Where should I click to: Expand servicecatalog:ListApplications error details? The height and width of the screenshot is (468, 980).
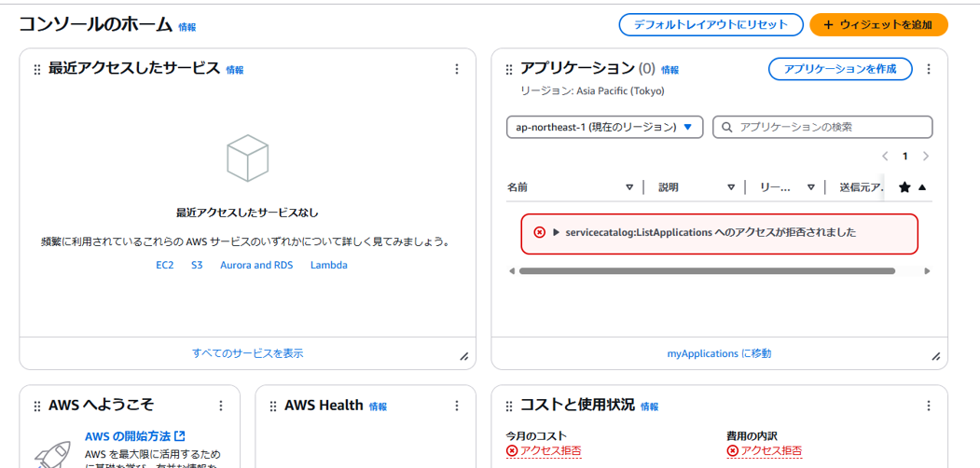(x=557, y=232)
